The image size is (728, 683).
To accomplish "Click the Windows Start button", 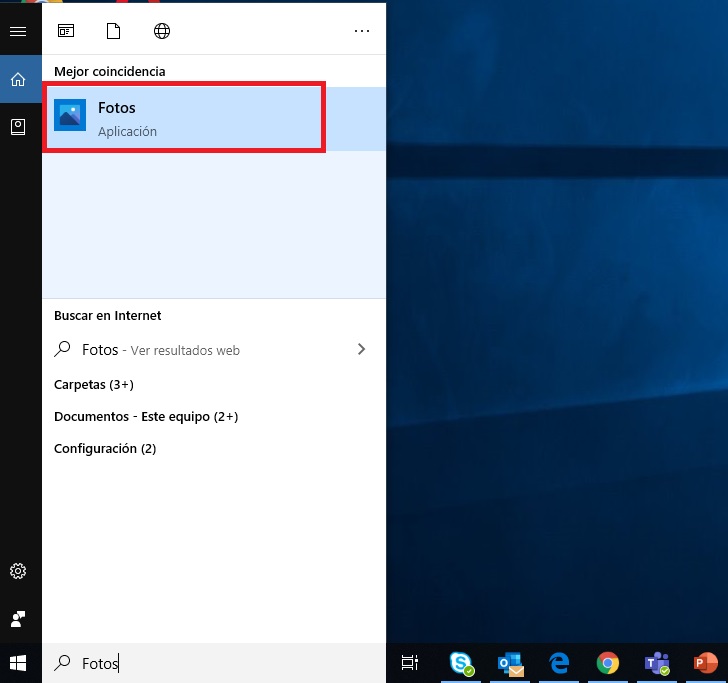I will pyautogui.click(x=18, y=663).
